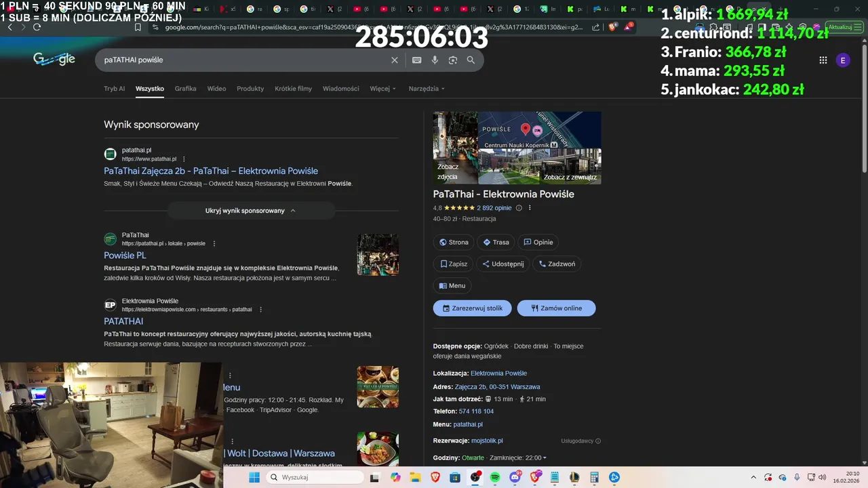Expand closing hours 'Zamknięcie: 22:00' dropdown
Viewport: 868px width, 488px height.
click(x=518, y=457)
